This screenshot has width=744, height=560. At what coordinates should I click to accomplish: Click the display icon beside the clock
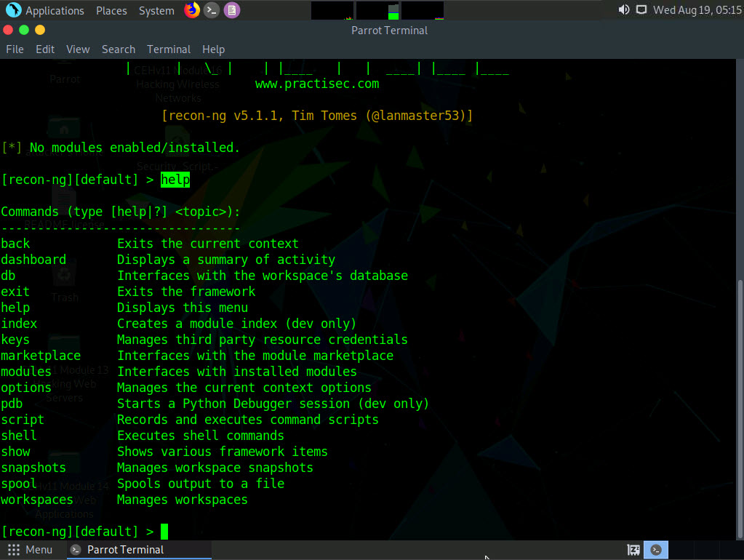(x=641, y=10)
